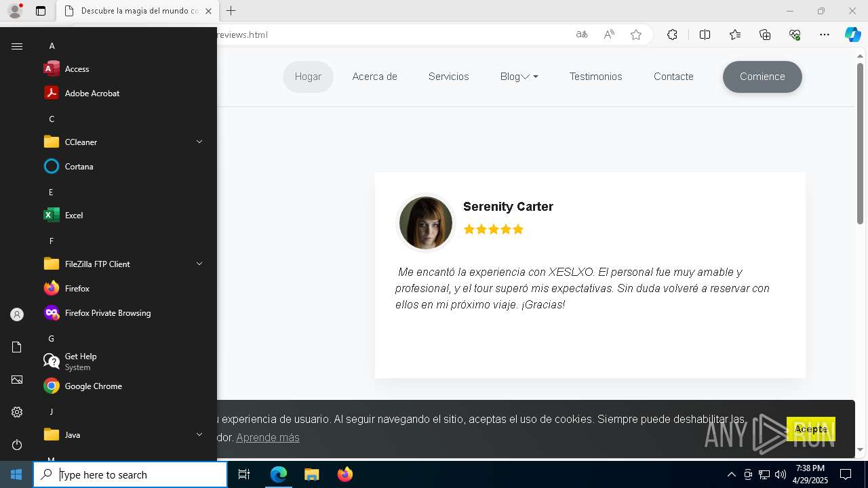Viewport: 868px width, 488px height.
Task: Click the page vertical scrollbar thumb
Action: click(860, 143)
